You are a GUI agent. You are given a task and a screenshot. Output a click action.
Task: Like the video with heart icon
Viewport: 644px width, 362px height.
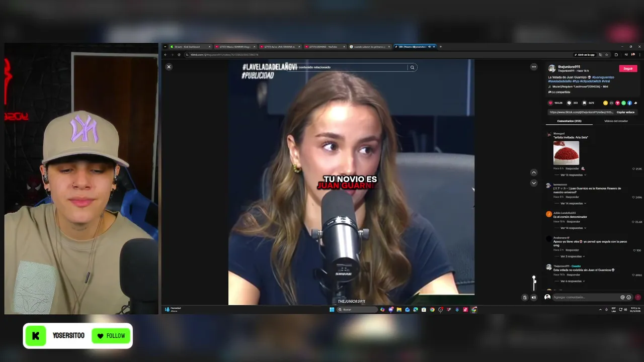point(550,103)
